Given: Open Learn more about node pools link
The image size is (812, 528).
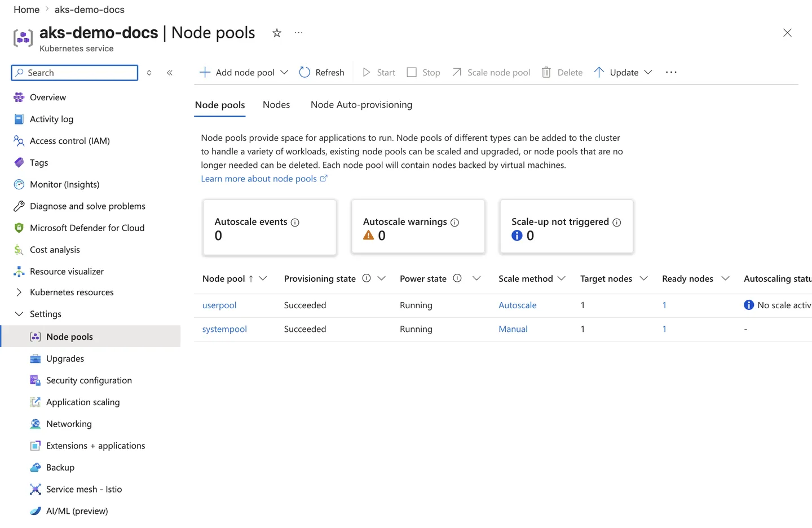Looking at the screenshot, I should (x=264, y=179).
